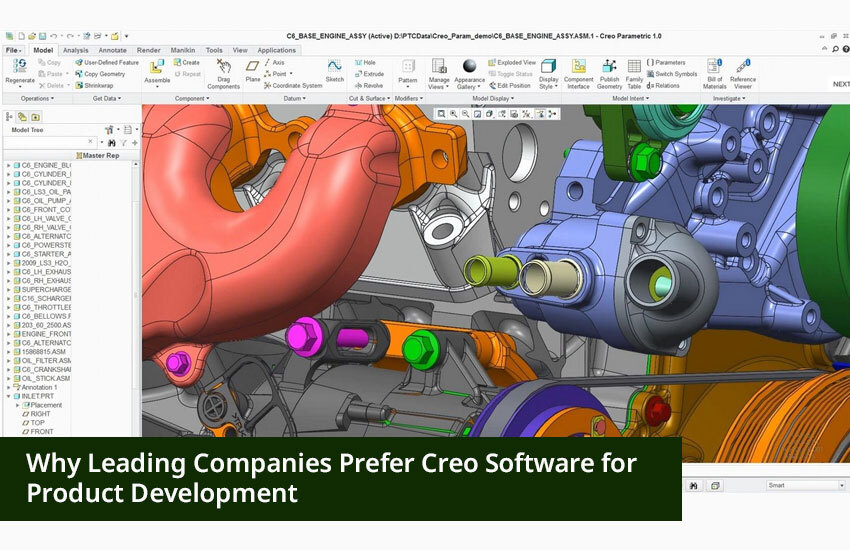Viewport: 850px width, 550px height.
Task: Click the undo arrow in quick access toolbar
Action: pyautogui.click(x=54, y=36)
